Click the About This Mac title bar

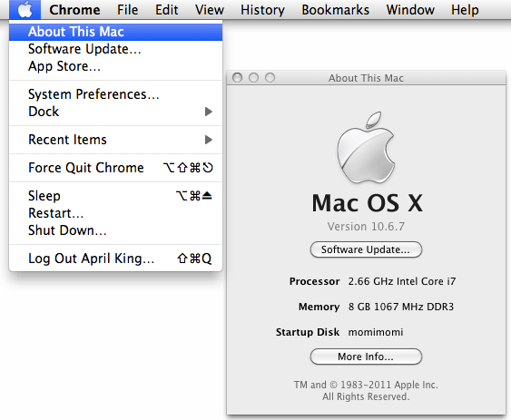coord(366,78)
